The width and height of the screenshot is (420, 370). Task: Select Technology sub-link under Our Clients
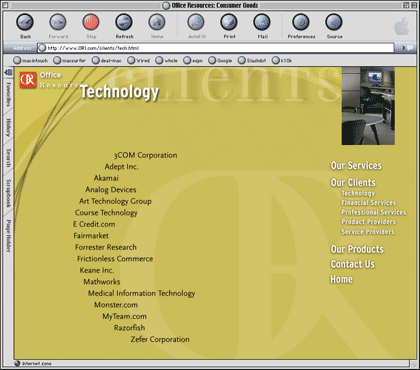[x=358, y=193]
